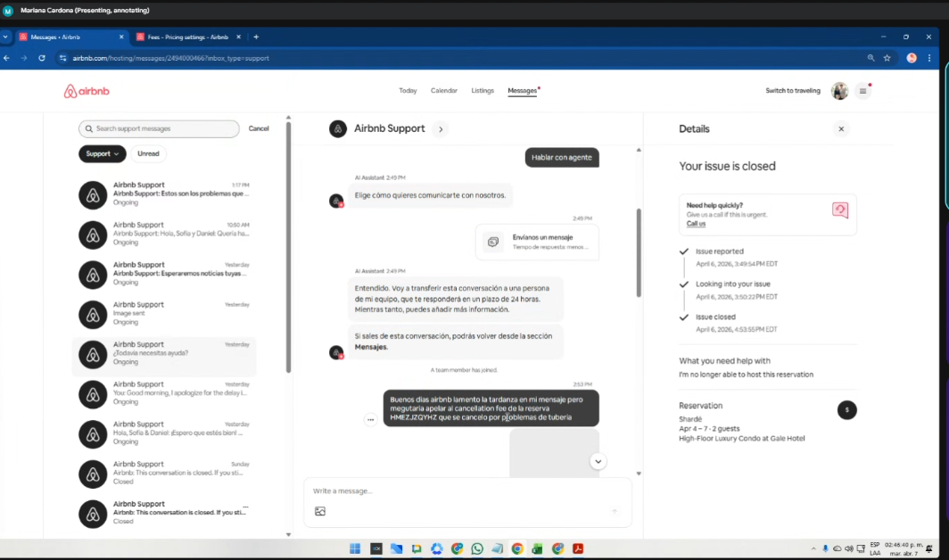Image resolution: width=949 pixels, height=560 pixels.
Task: Click the High-Floor Luxury Condo at Gale Hotel text
Action: pos(741,439)
